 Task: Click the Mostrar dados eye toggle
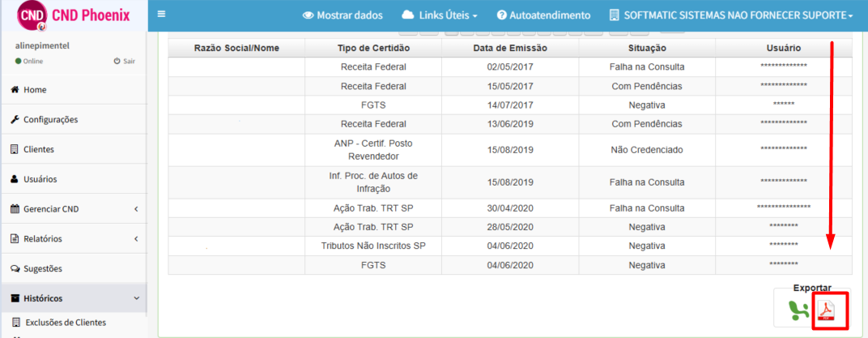click(343, 15)
